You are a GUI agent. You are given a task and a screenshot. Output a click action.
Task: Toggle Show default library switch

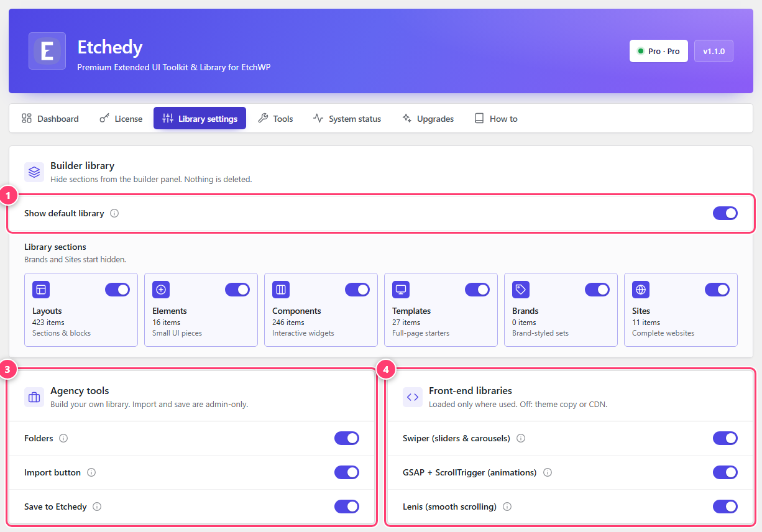pos(725,213)
